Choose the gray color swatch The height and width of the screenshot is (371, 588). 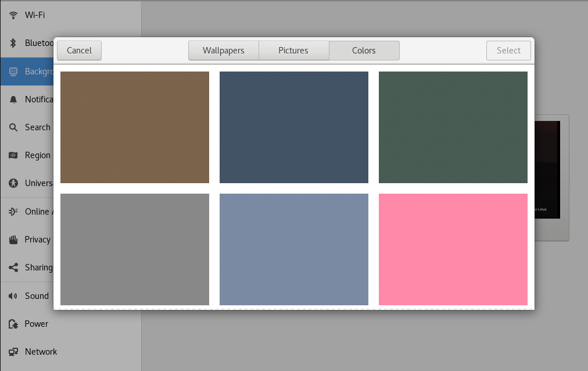click(x=135, y=249)
